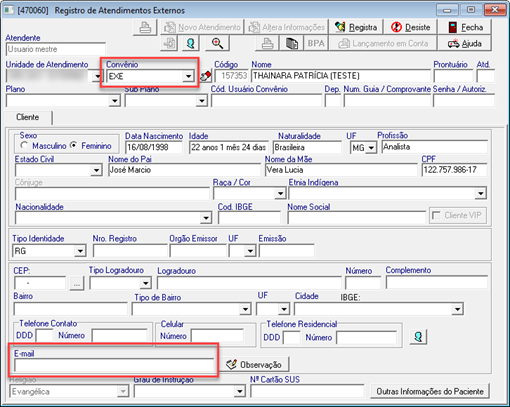Click the Profissão field showing Analista
This screenshot has width=510, height=407.
434,147
